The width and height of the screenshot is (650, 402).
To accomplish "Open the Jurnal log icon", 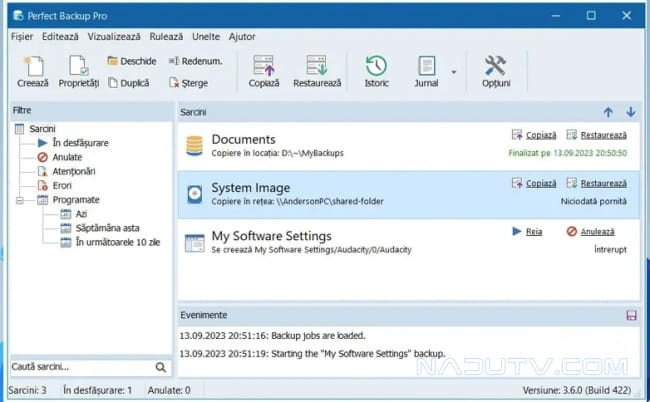I will (426, 71).
